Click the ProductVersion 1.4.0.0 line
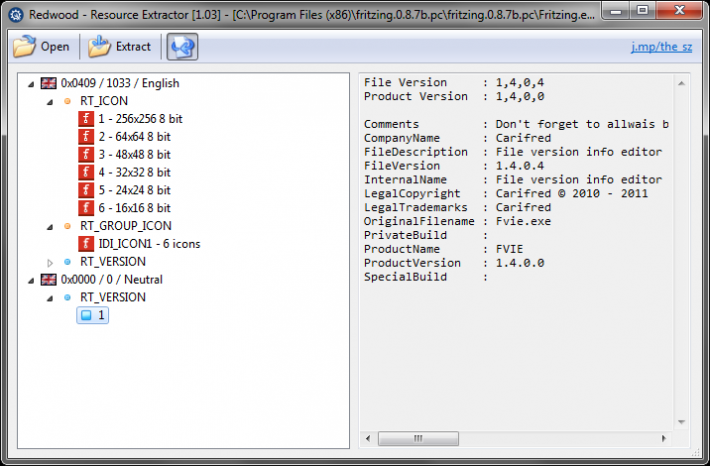This screenshot has height=466, width=710. click(454, 263)
